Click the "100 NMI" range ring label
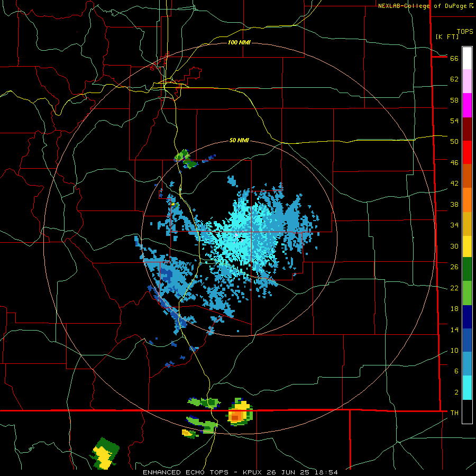The width and height of the screenshot is (476, 476). pos(239,42)
